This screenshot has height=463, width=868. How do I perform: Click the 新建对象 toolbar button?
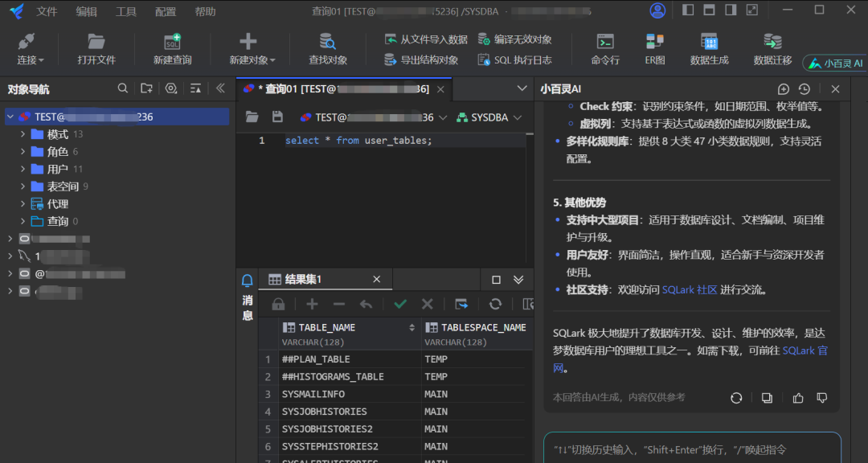coord(252,50)
